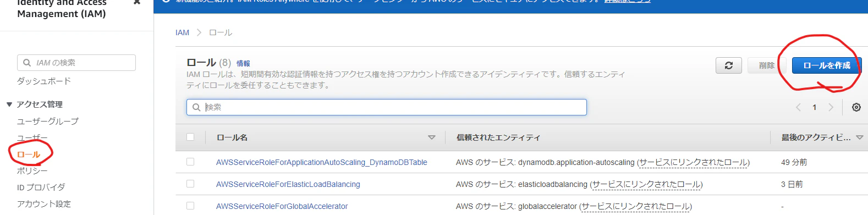Select all roles with header checkbox
868x215 pixels.
(x=190, y=137)
